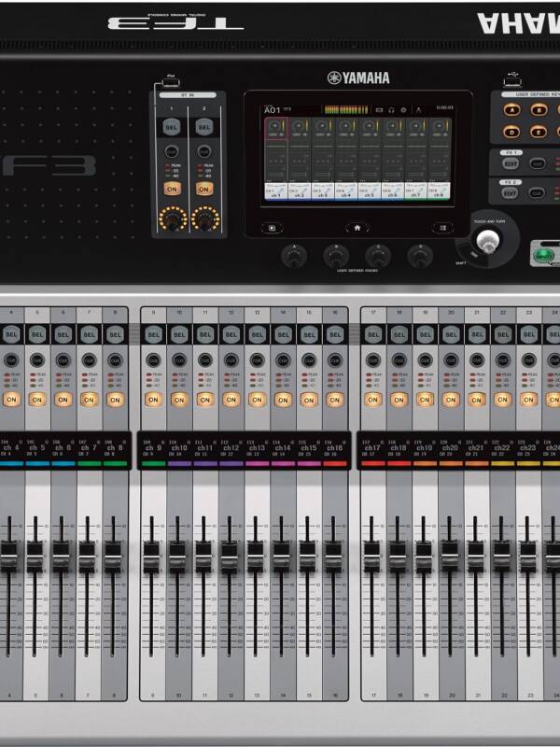Viewport: 560px width, 747px height.
Task: Click the Touch and Turn knob
Action: coord(487,240)
